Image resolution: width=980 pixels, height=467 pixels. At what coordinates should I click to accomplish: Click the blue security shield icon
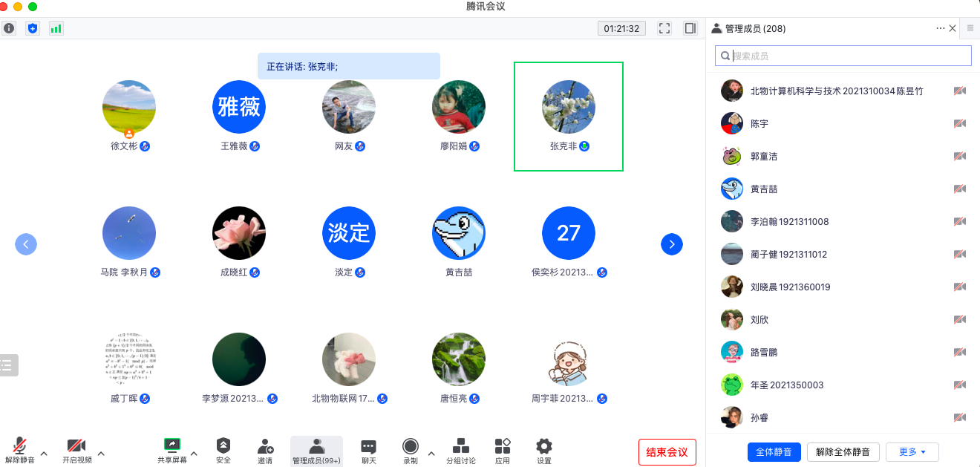pos(32,28)
